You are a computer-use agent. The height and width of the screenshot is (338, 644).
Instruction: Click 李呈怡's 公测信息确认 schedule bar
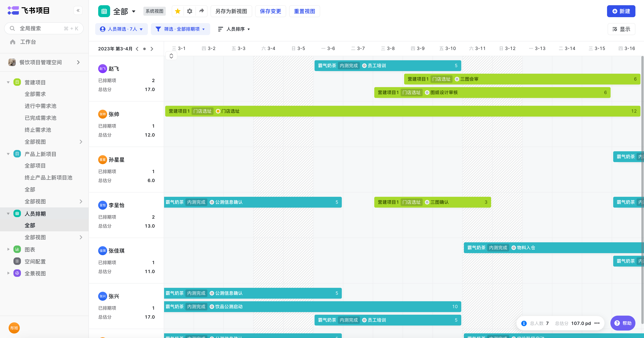tap(253, 202)
